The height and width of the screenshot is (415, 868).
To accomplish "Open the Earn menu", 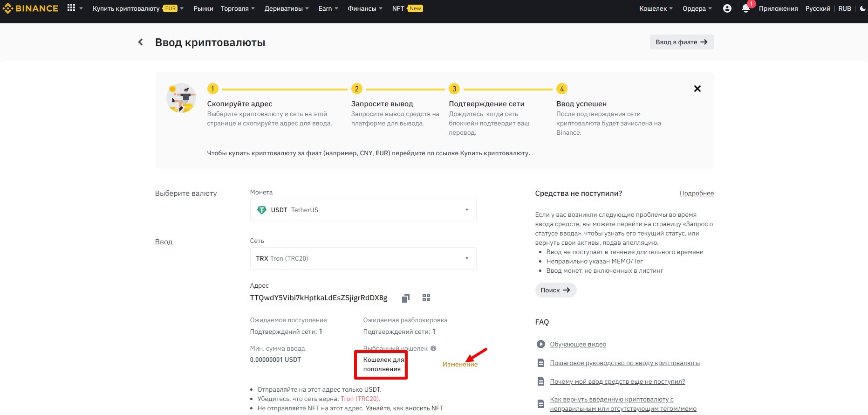I will (328, 8).
